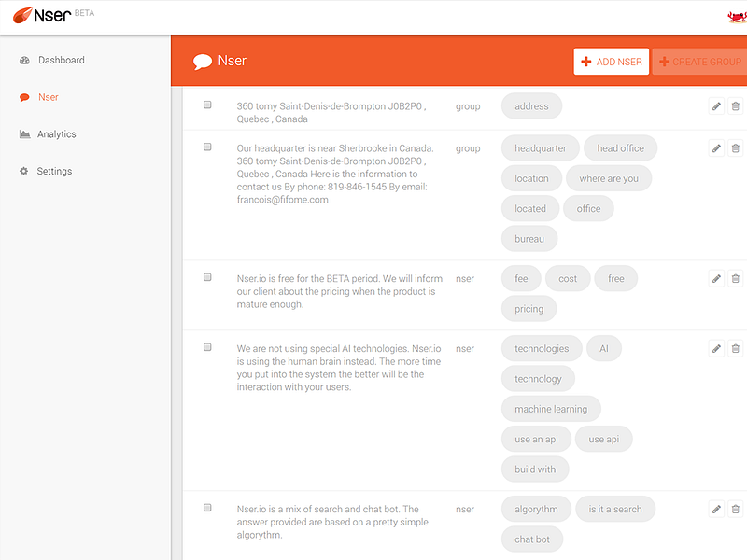Click the 'head office' keyword tag
The image size is (747, 560).
[x=620, y=148]
